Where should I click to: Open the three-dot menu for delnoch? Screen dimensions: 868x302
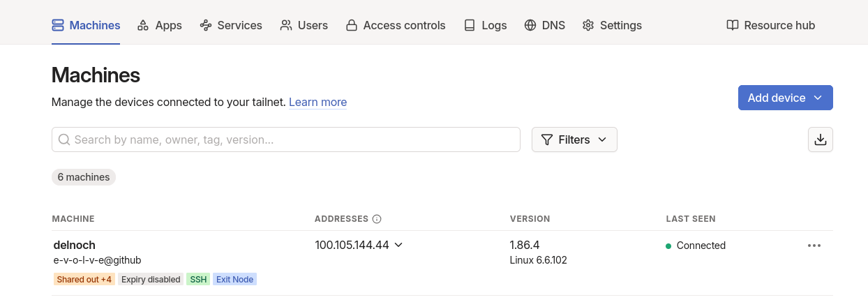814,246
